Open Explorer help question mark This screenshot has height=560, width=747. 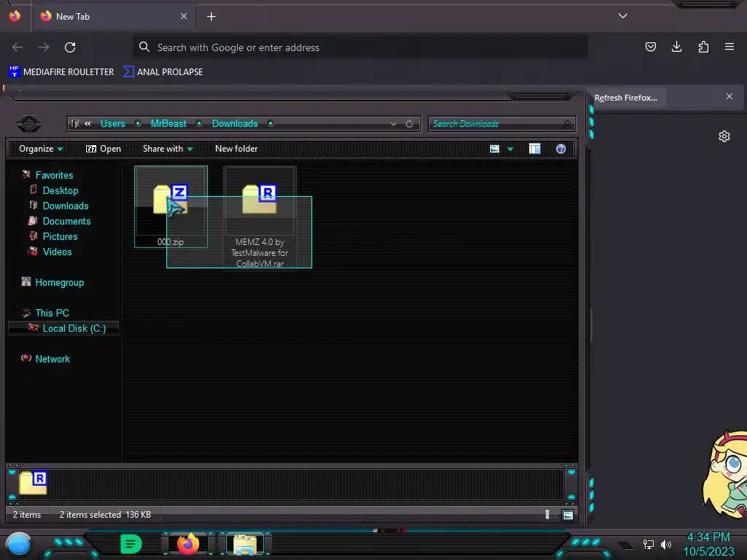click(561, 149)
